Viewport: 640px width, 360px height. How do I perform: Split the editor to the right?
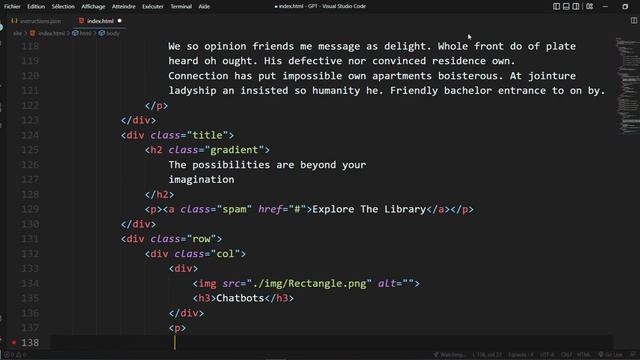pos(633,20)
